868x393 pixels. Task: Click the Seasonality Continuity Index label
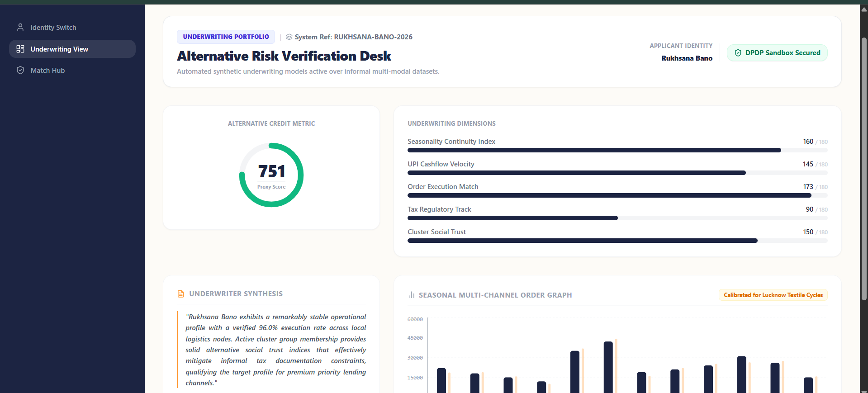pyautogui.click(x=451, y=142)
